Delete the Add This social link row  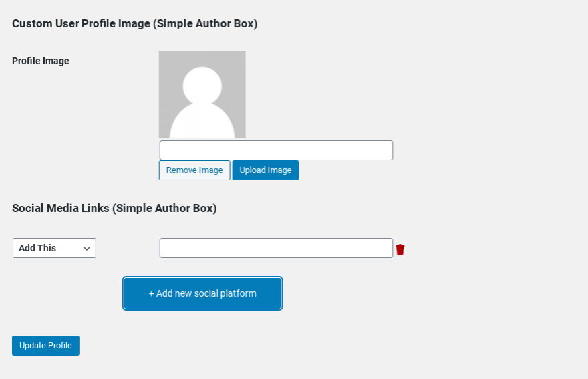pos(400,249)
